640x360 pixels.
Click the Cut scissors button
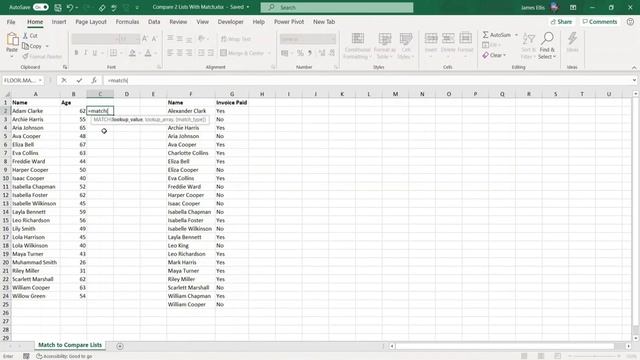[x=30, y=36]
